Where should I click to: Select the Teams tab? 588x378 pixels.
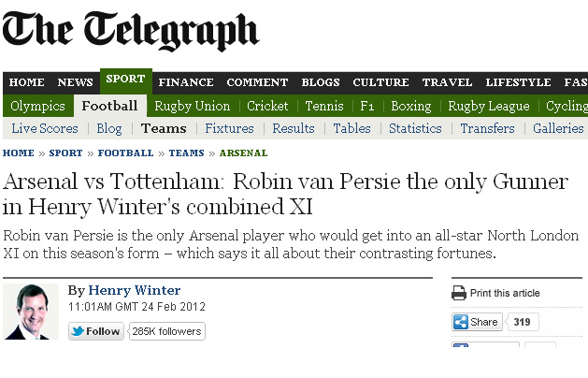[x=164, y=128]
